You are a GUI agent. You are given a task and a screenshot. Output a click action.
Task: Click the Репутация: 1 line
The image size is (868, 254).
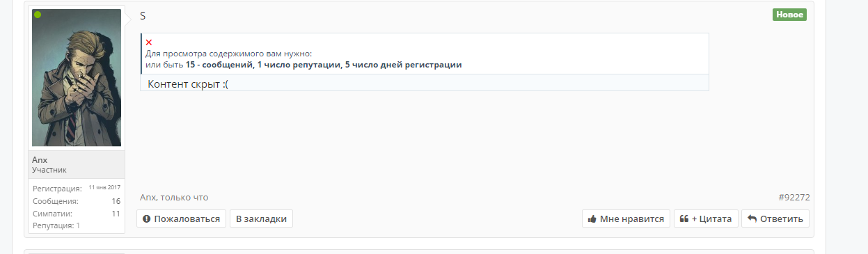tap(56, 225)
